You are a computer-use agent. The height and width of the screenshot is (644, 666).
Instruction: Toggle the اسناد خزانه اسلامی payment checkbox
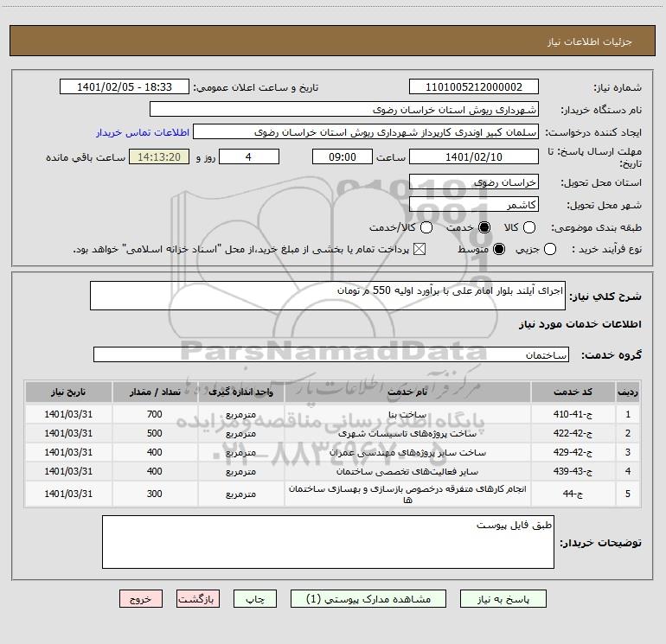coord(419,249)
